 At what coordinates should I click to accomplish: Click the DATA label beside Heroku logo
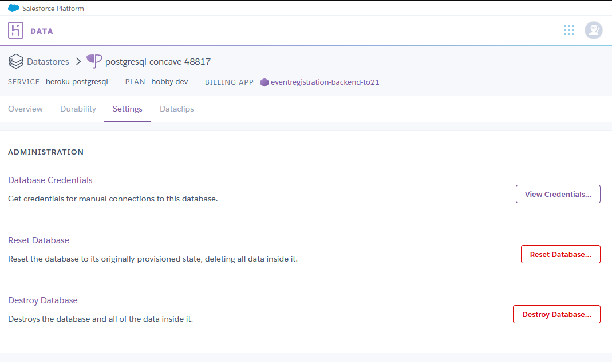pyautogui.click(x=42, y=31)
